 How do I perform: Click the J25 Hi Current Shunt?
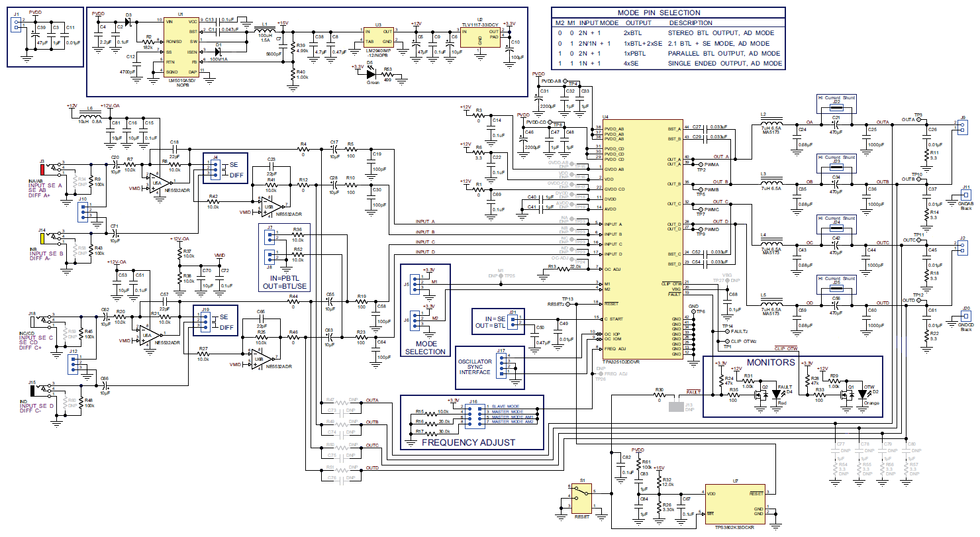click(x=836, y=289)
